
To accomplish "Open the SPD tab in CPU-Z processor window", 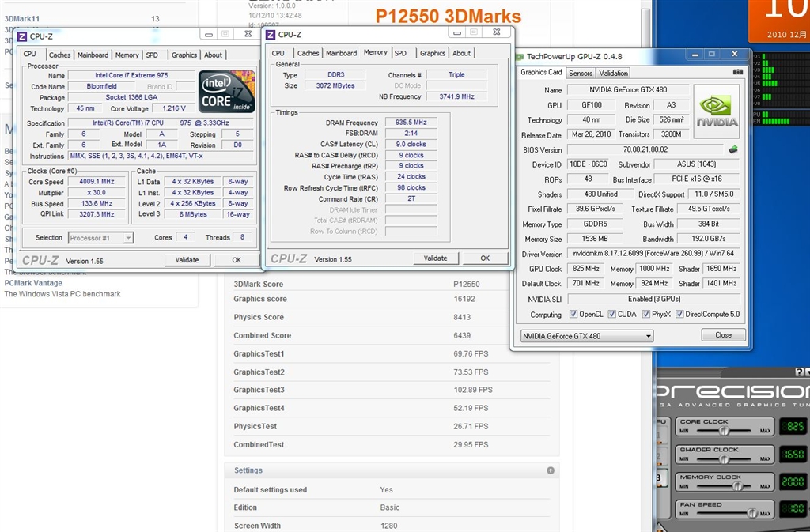I will (152, 55).
